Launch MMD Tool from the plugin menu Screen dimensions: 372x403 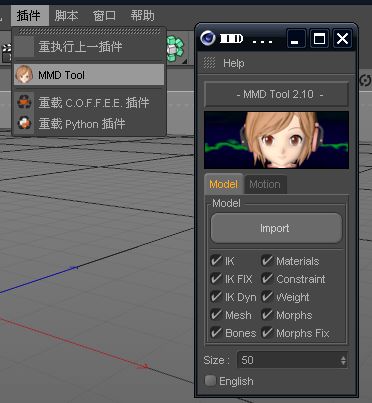[x=89, y=75]
